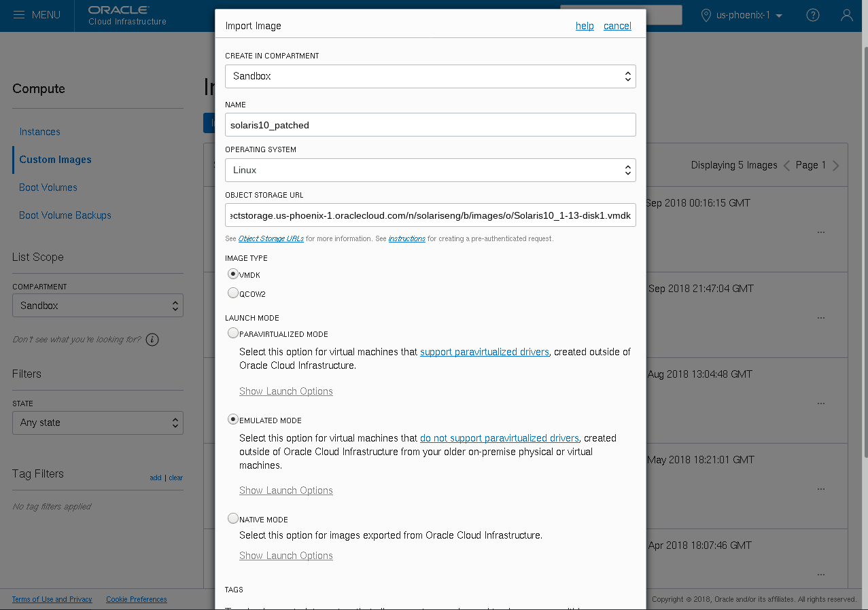
Task: Open pre-authenticated request instructions link
Action: point(407,239)
